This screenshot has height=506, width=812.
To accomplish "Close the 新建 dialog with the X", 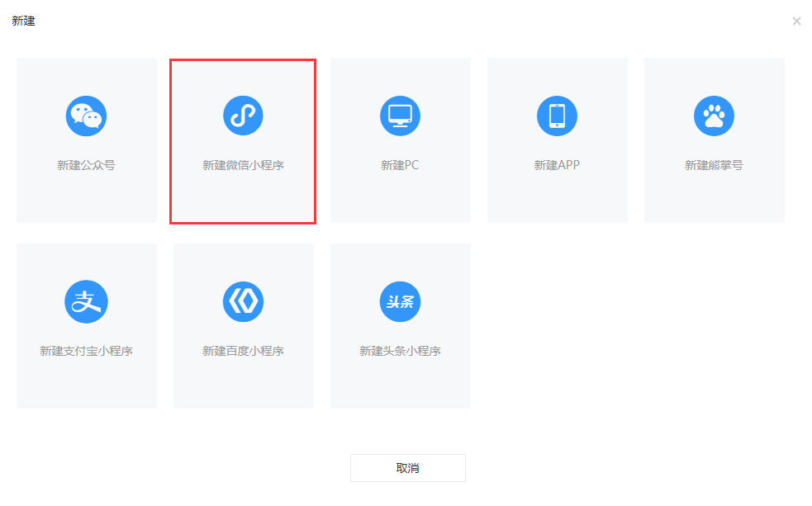I will tap(796, 21).
